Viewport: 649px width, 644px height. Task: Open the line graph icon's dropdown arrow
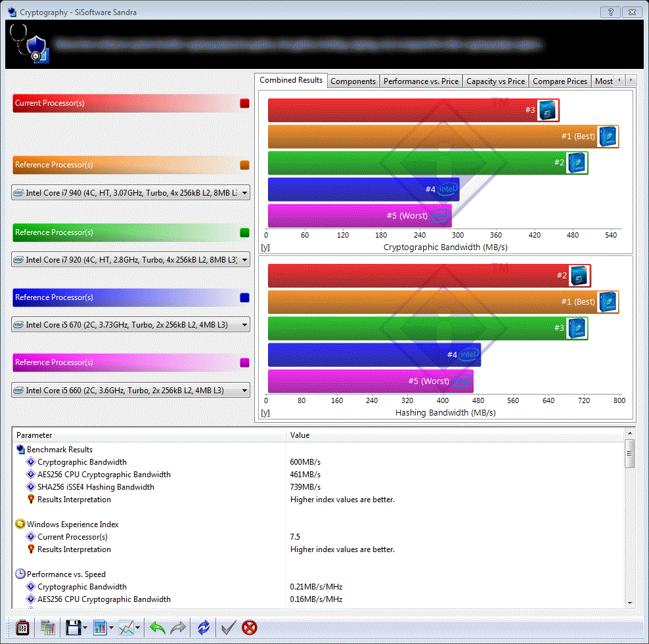point(137,628)
